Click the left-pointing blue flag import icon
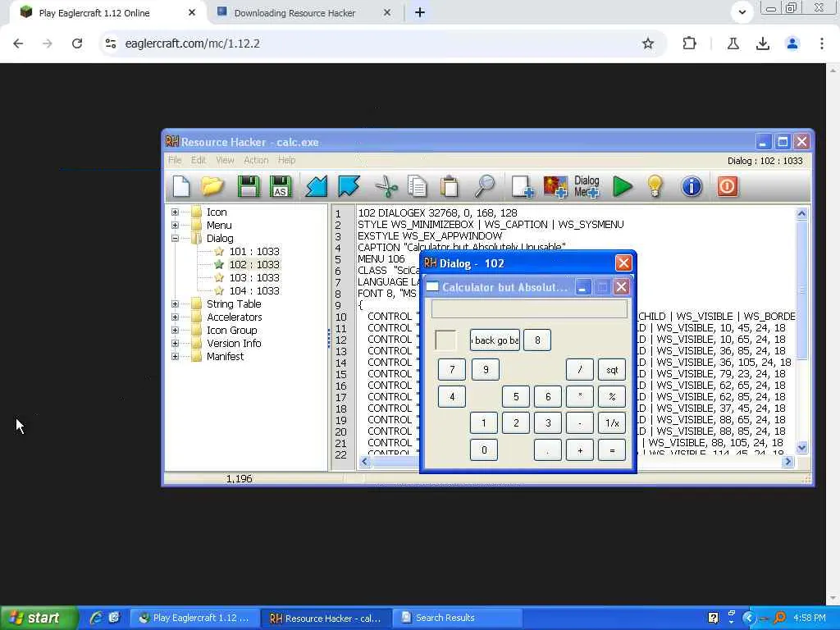 [317, 186]
